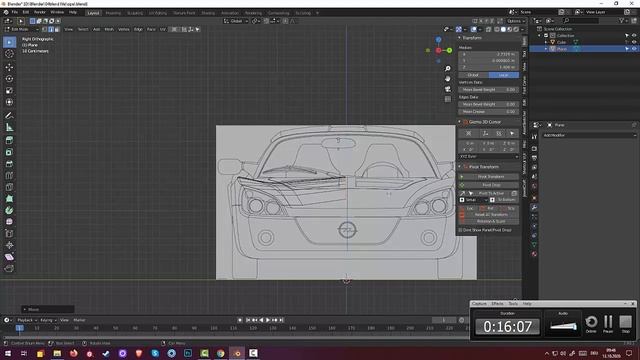640x360 pixels.
Task: Open the Render menu
Action: pos(40,12)
